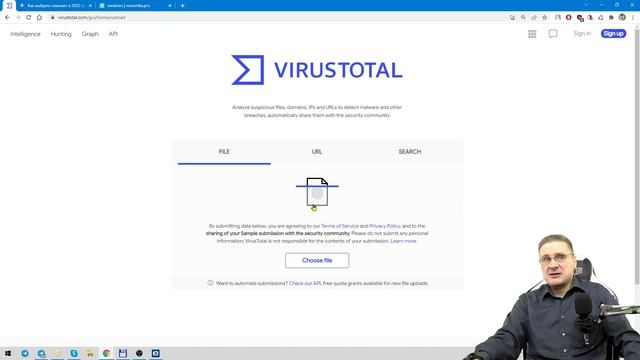Click the address bar with virustotal.com URL
The image size is (640, 360).
point(278,18)
